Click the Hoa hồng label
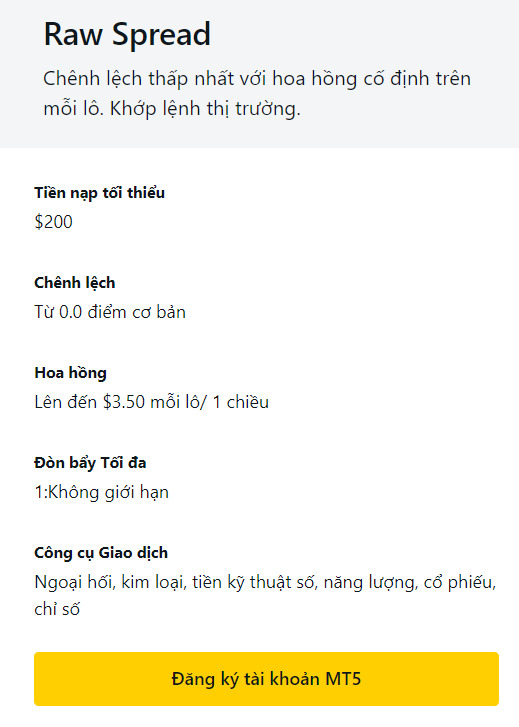Image resolution: width=519 pixels, height=727 pixels. (70, 372)
